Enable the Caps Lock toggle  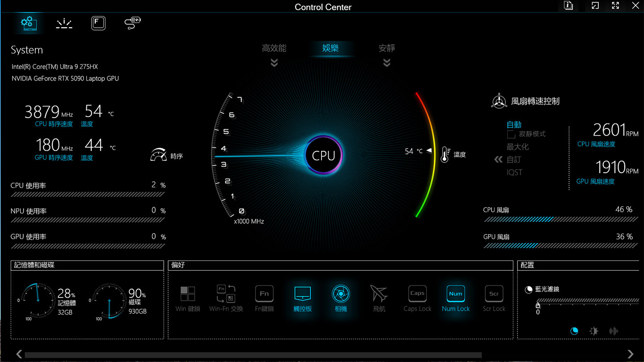pyautogui.click(x=417, y=294)
